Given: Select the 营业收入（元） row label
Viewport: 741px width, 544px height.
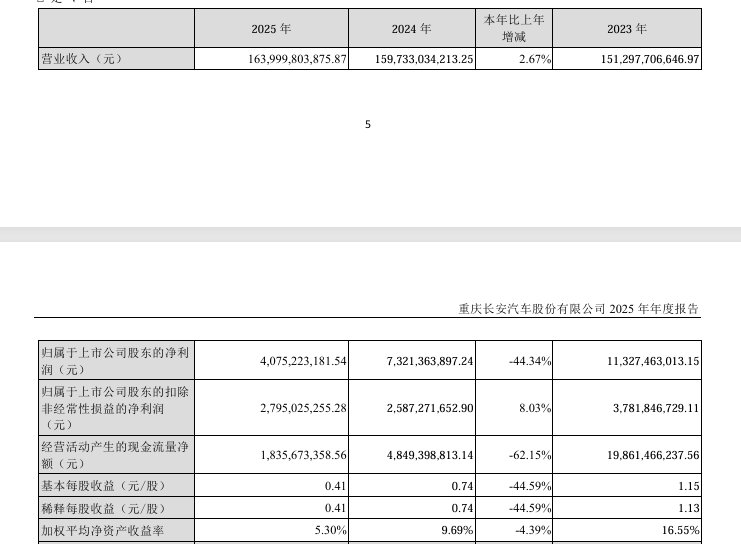Looking at the screenshot, I should pos(80,59).
